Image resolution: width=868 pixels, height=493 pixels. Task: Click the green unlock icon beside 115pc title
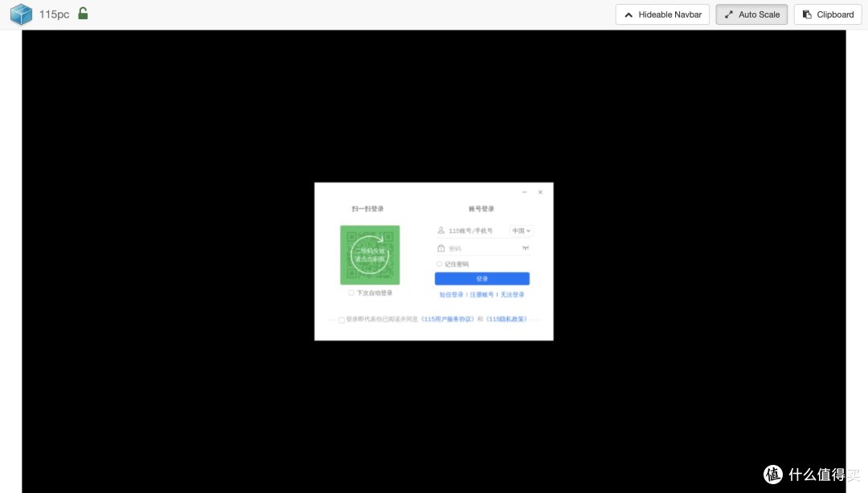pyautogui.click(x=83, y=14)
